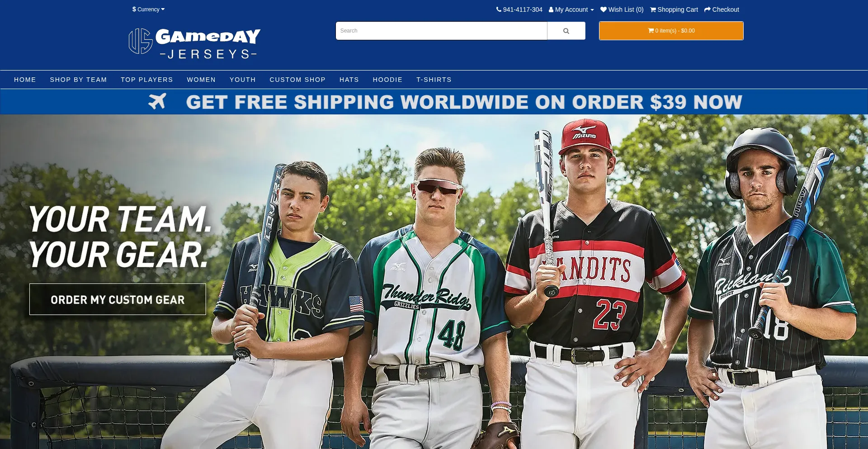Select the T-Shirts menu item
The height and width of the screenshot is (449, 868).
pos(434,80)
